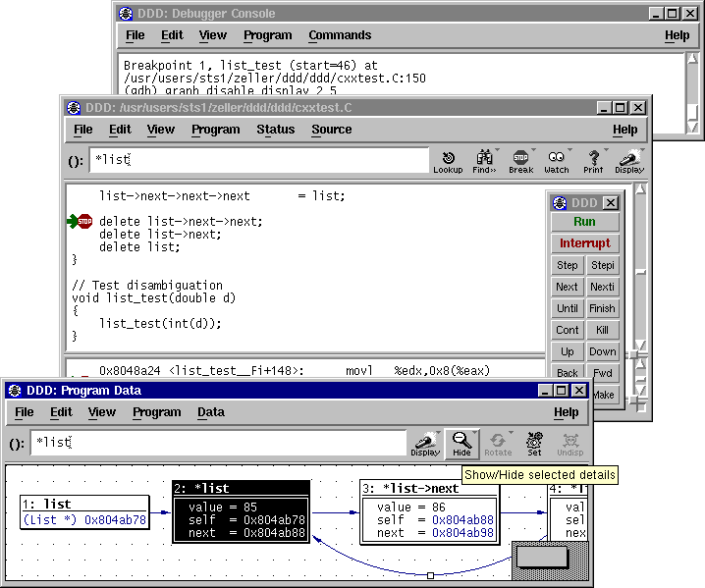The image size is (705, 588).
Task: Click the Stepi button
Action: [x=603, y=265]
